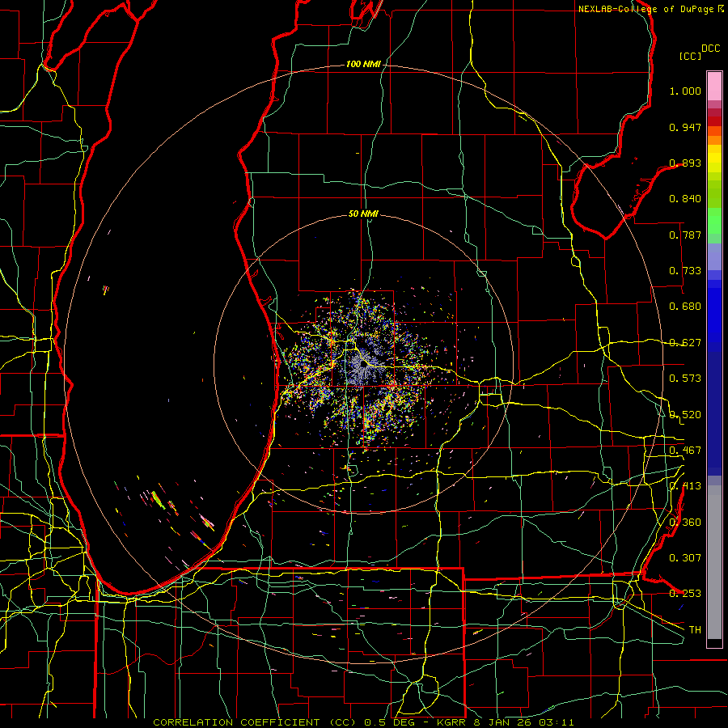Image resolution: width=728 pixels, height=728 pixels.
Task: Click the TH threshold label on scale
Action: click(x=695, y=630)
